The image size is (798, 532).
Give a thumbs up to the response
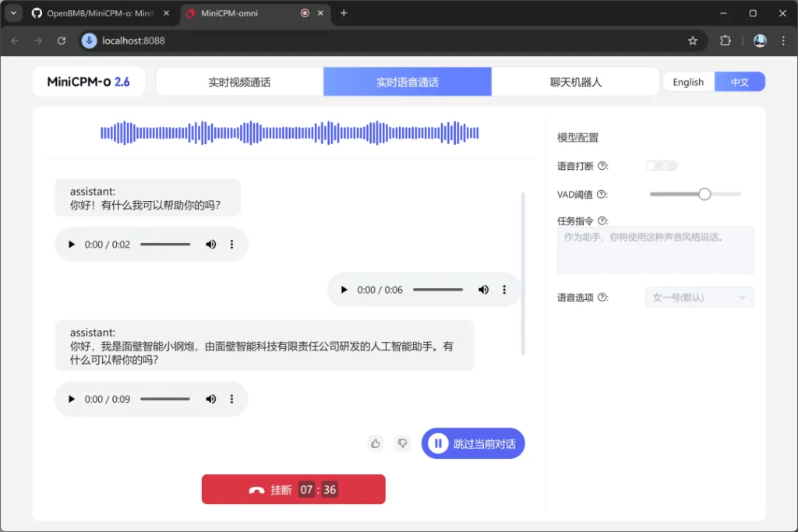tap(376, 443)
